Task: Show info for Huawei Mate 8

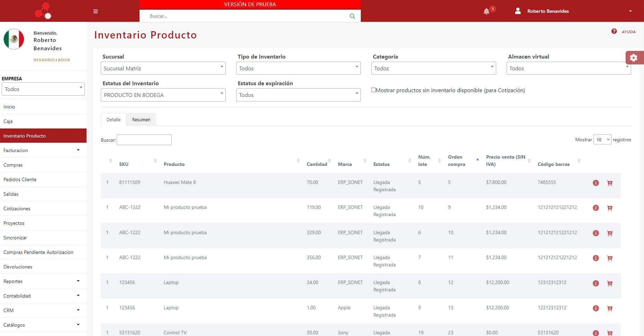Action: coord(596,183)
